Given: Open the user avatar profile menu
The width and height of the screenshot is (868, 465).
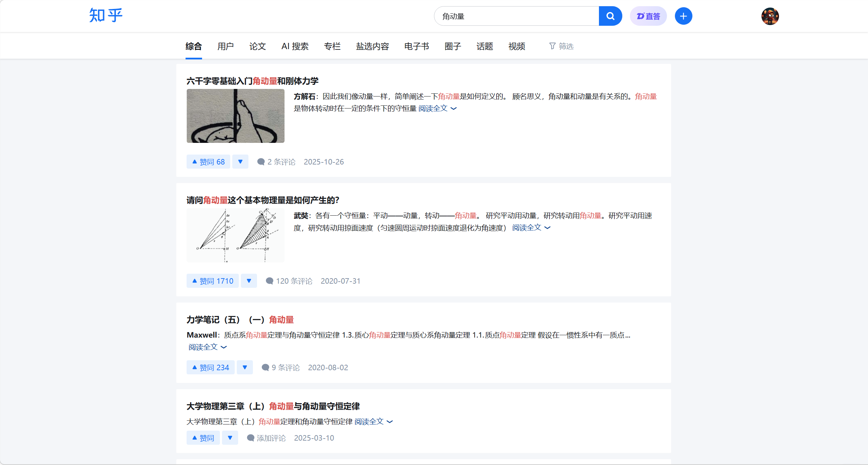Looking at the screenshot, I should point(770,16).
